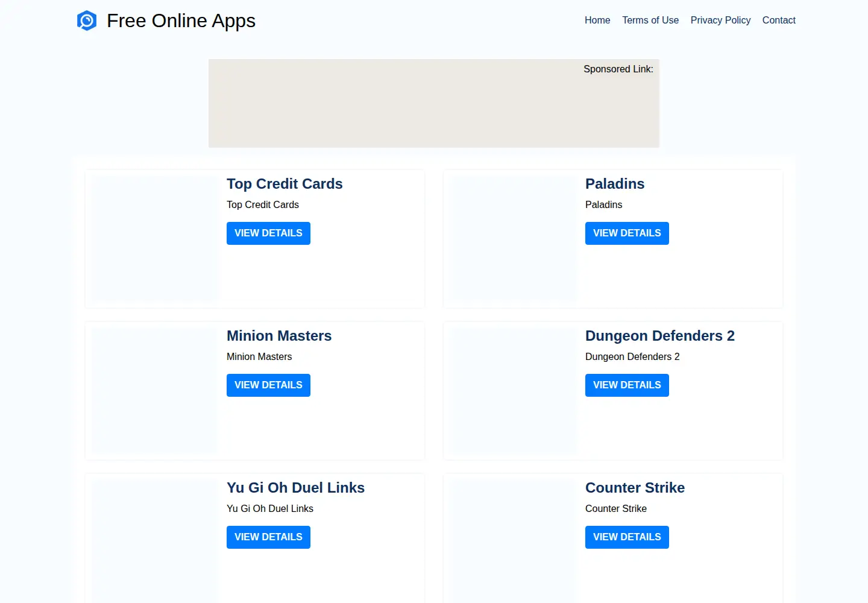Select the Counter Strike description text
Screen dimensions: 868x603
coord(616,509)
